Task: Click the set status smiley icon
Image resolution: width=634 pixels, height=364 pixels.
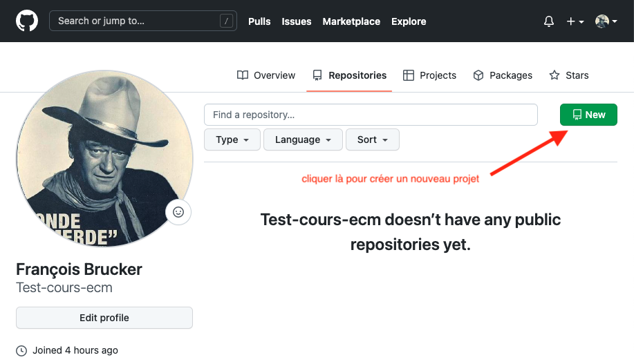Action: pyautogui.click(x=178, y=212)
